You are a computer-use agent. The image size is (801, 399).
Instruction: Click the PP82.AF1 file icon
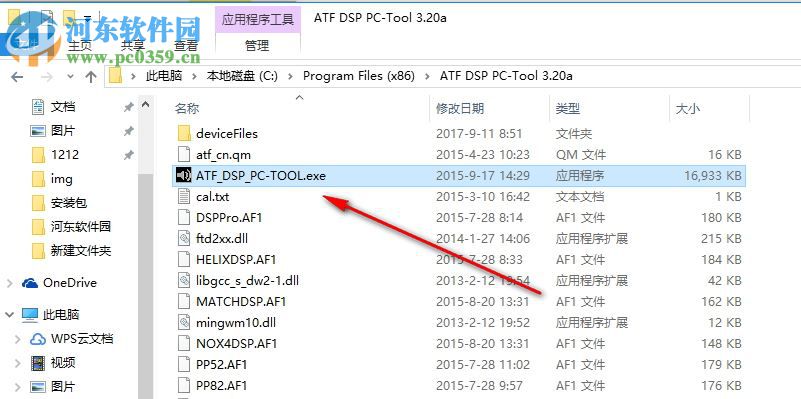pyautogui.click(x=184, y=385)
